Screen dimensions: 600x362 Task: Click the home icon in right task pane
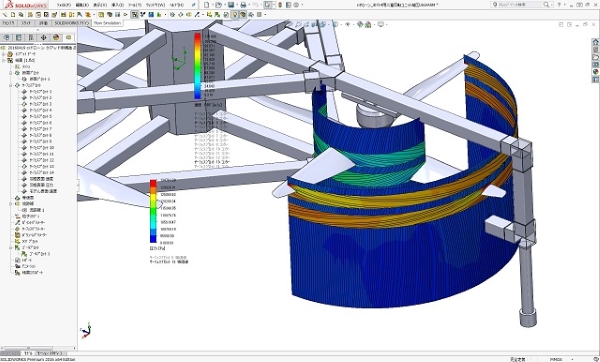pyautogui.click(x=595, y=42)
